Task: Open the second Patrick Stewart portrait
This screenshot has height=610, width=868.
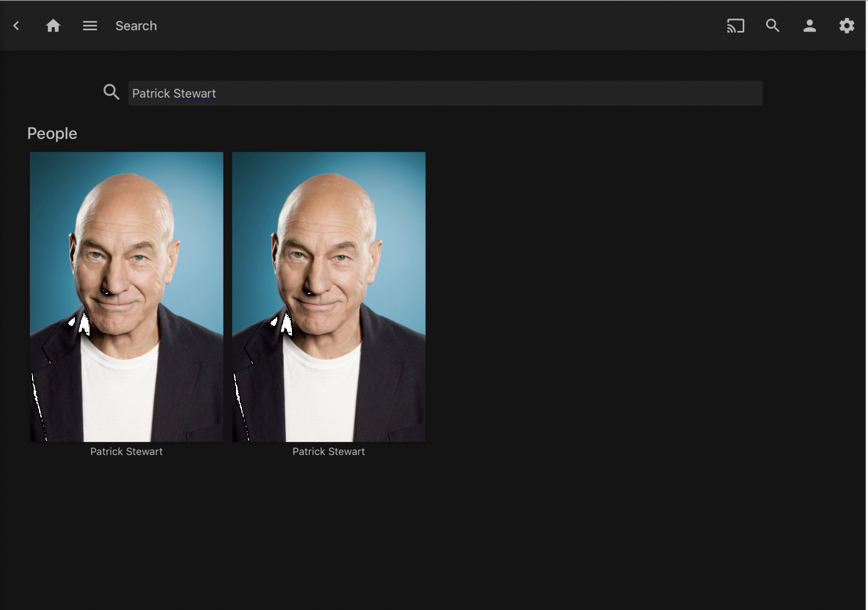Action: coord(329,296)
